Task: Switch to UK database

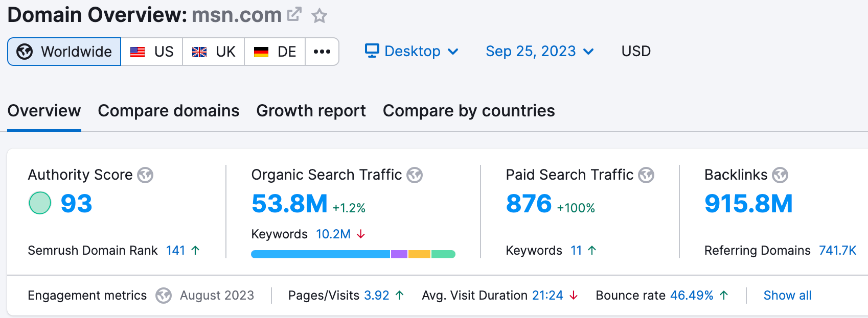Action: tap(214, 52)
